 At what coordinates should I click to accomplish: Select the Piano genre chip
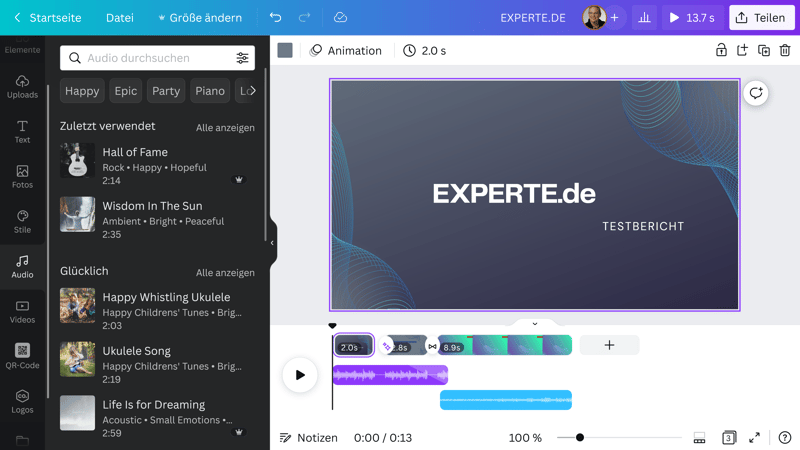pos(210,91)
